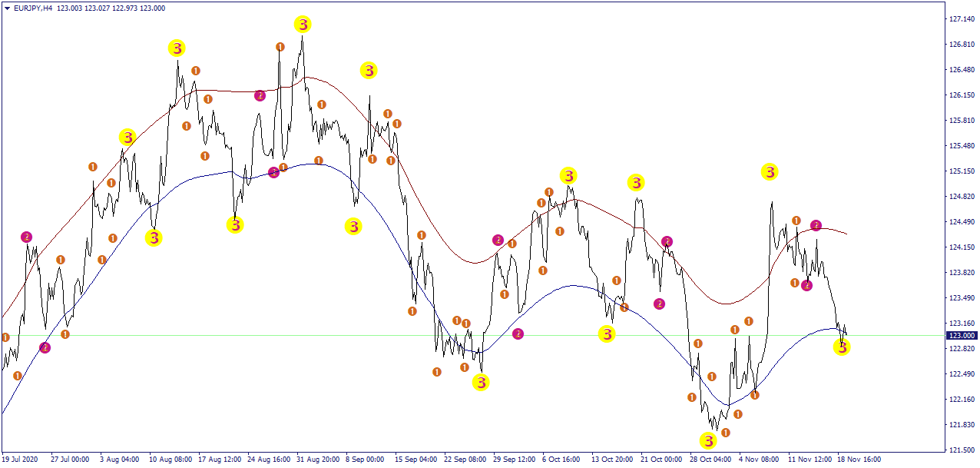Click time axis label 13 Oct 20:00
The height and width of the screenshot is (468, 980).
tap(613, 460)
